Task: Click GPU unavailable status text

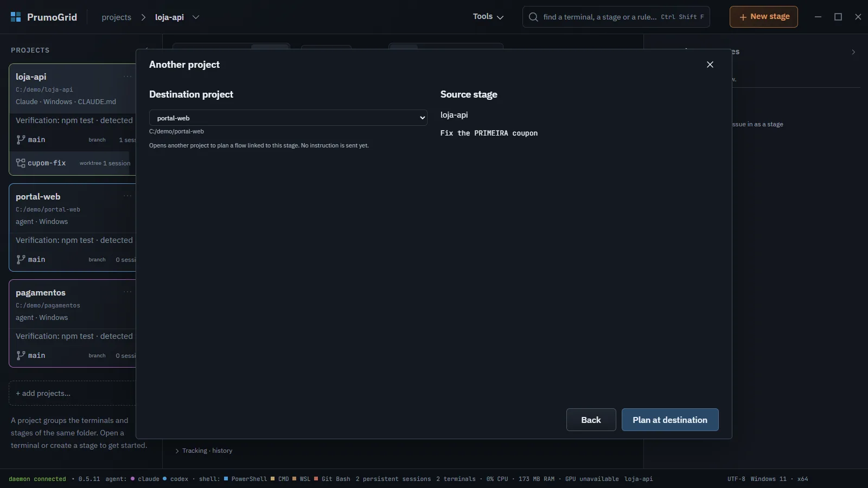Action: (x=592, y=479)
